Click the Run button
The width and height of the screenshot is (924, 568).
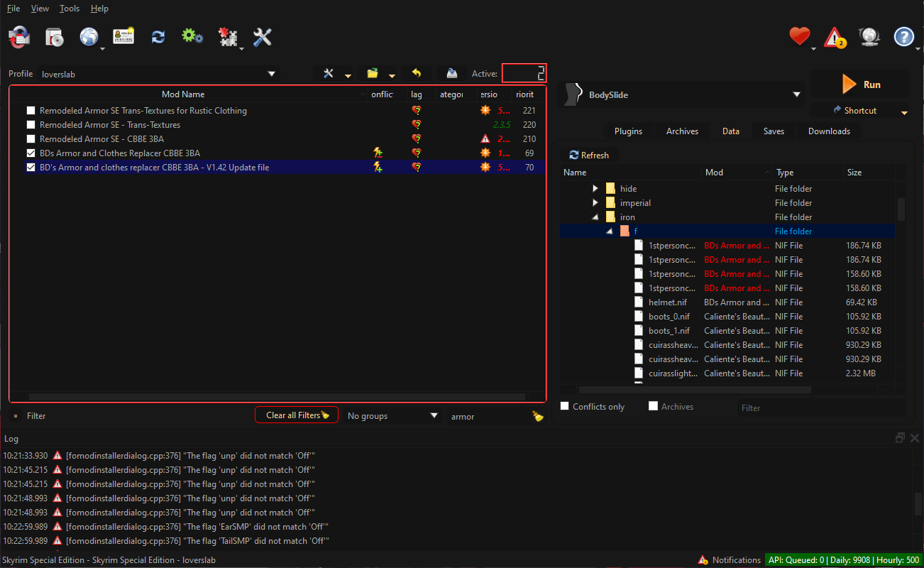(x=859, y=84)
